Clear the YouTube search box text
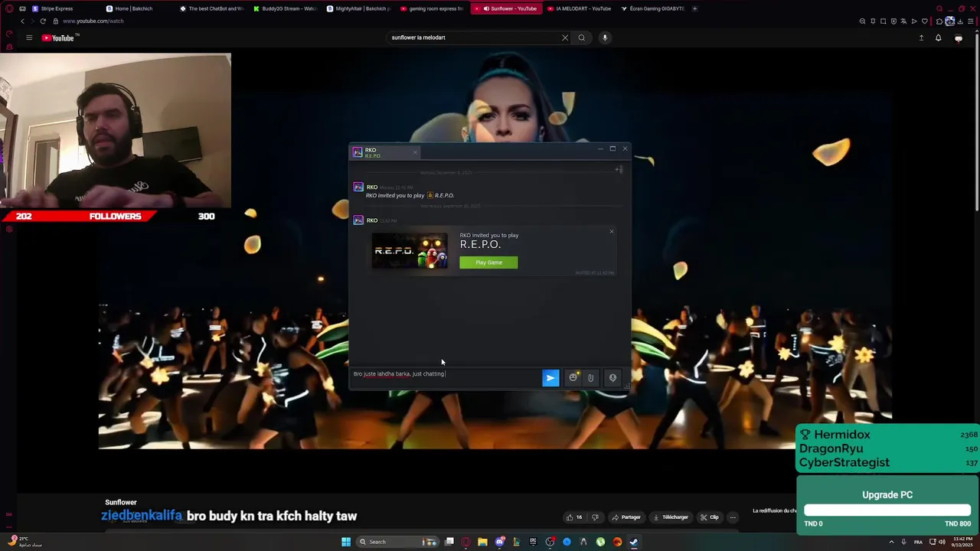 tap(565, 37)
